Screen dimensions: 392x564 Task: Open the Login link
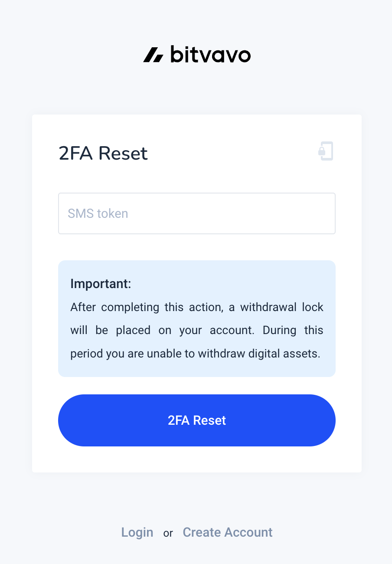pos(137,532)
